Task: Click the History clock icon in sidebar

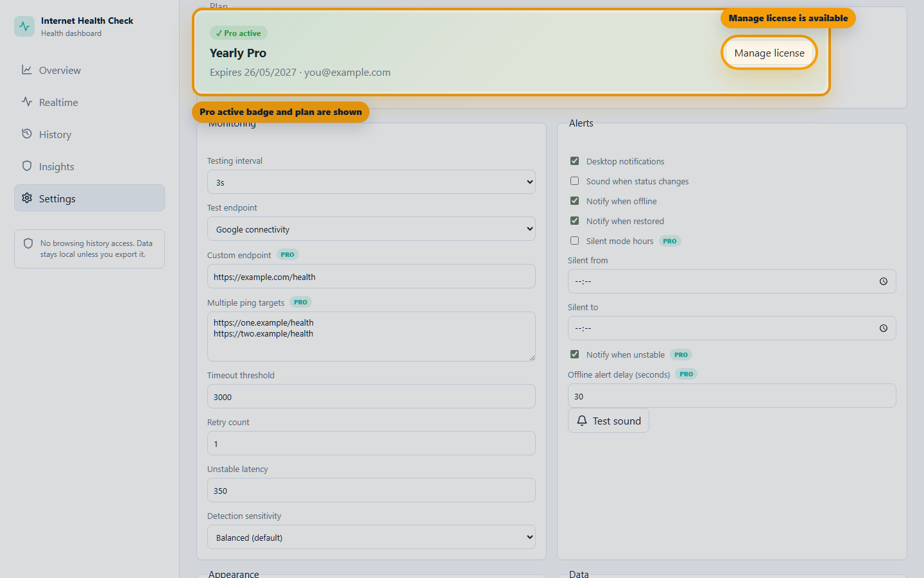Action: point(27,134)
